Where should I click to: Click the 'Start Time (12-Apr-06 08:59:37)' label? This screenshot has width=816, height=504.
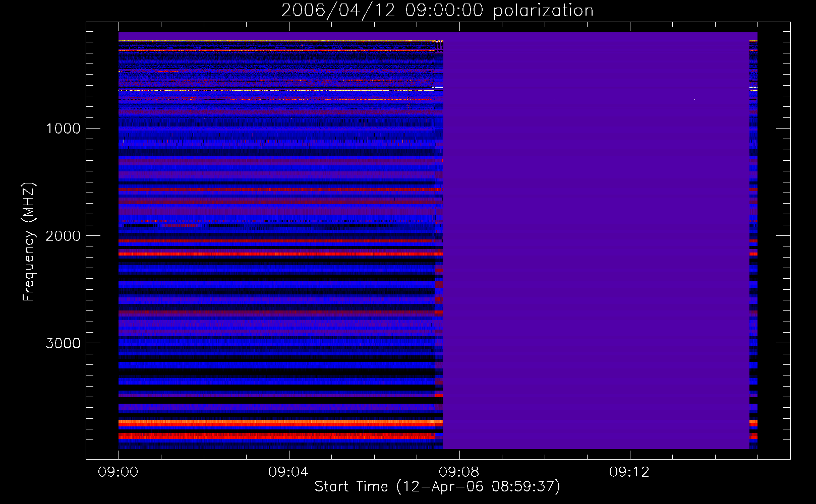[x=437, y=487]
